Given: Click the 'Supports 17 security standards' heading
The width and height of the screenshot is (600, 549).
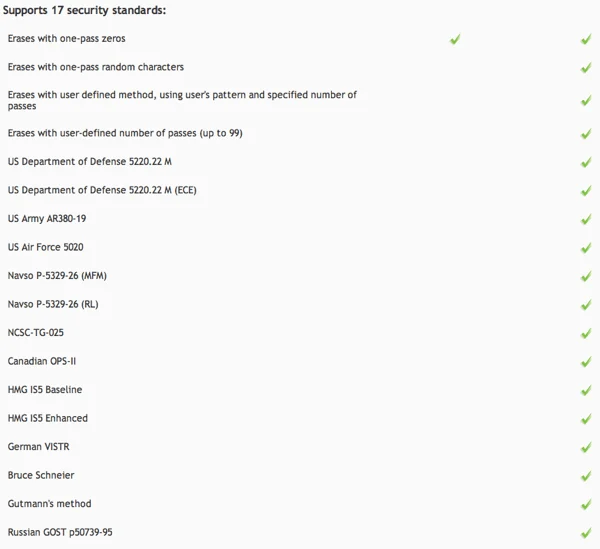Looking at the screenshot, I should click(86, 10).
